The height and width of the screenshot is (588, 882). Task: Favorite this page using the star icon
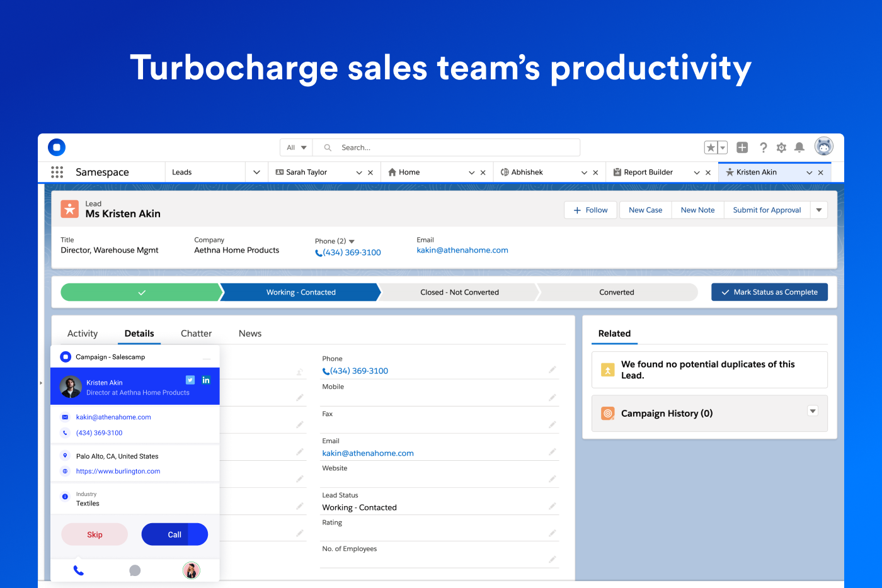tap(712, 147)
